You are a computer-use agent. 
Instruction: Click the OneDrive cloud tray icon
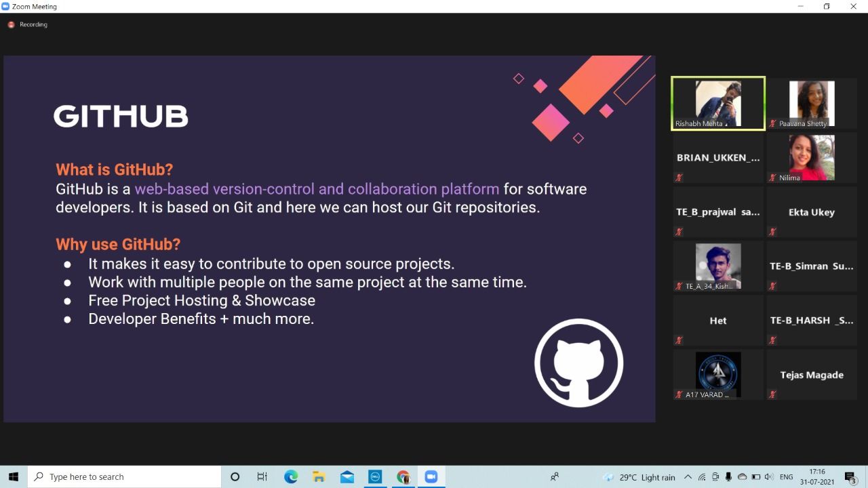pyautogui.click(x=742, y=477)
